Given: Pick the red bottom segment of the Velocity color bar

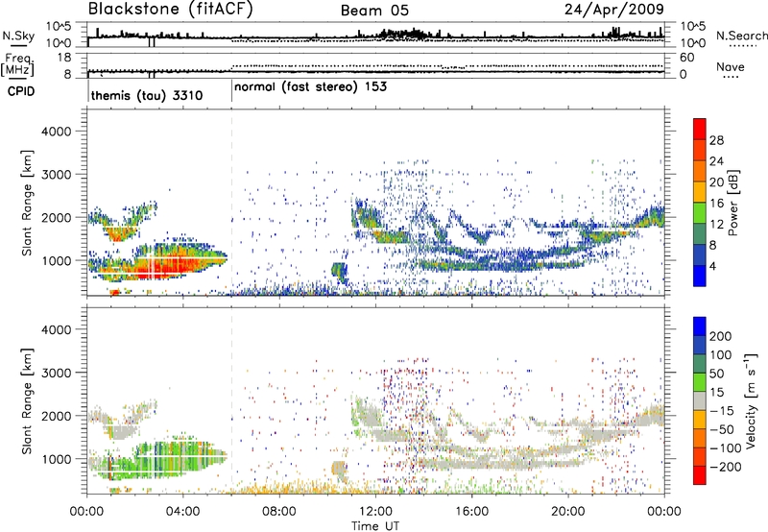Looking at the screenshot, I should tap(700, 476).
